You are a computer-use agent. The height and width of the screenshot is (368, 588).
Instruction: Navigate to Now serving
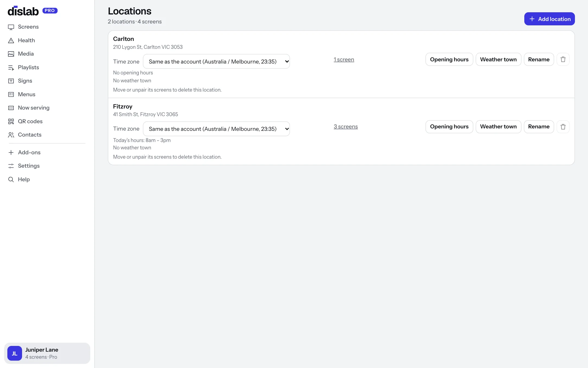point(34,108)
